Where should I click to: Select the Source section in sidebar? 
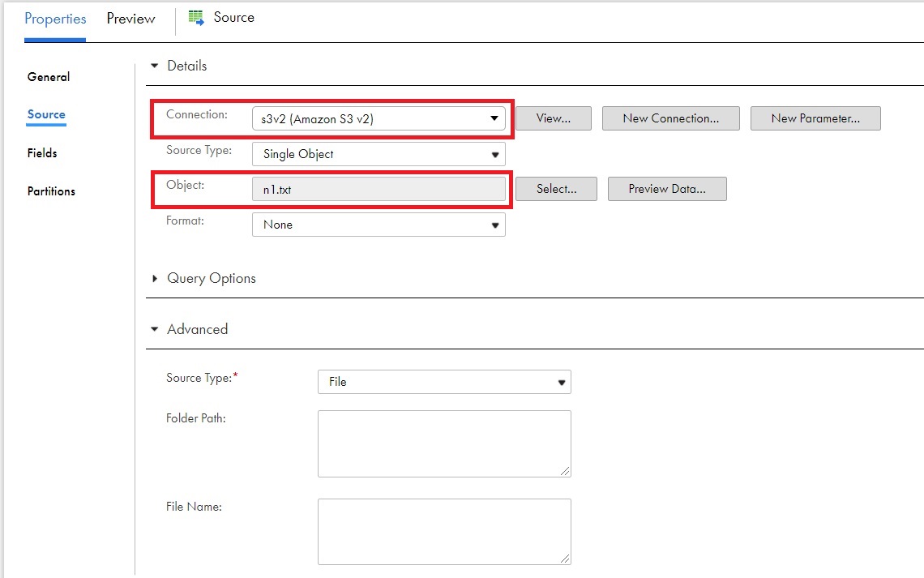pos(46,114)
